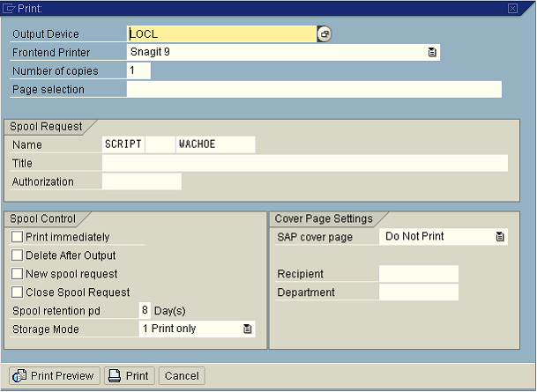Click the Output Device search help icon
This screenshot has height=392, width=537.
324,34
